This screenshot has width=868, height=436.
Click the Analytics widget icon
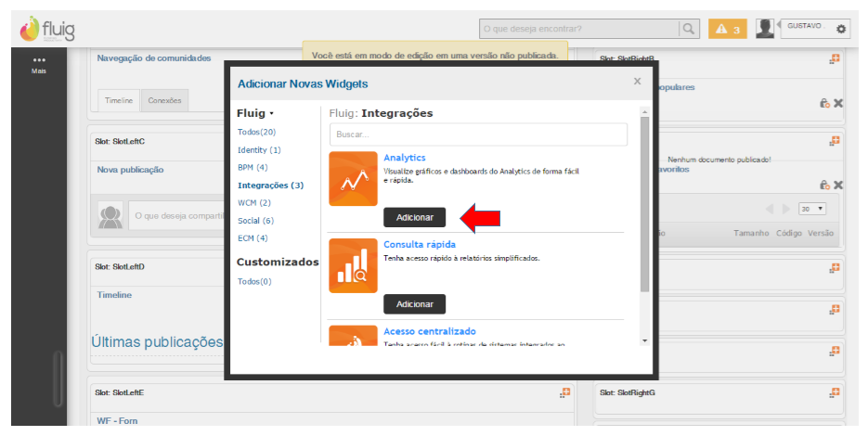tap(353, 179)
